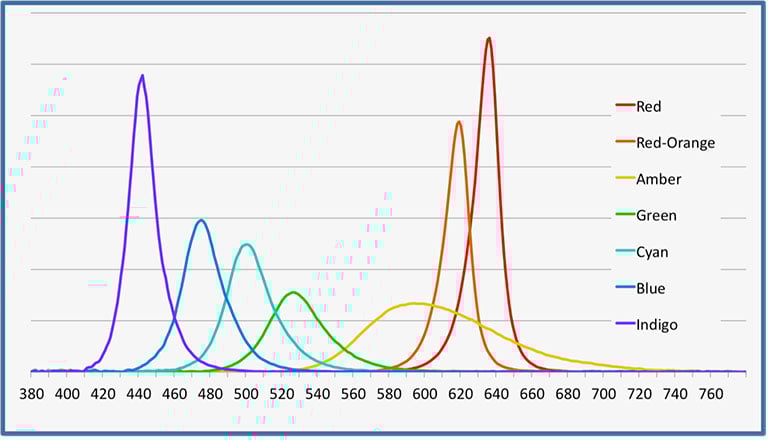Image resolution: width=770 pixels, height=440 pixels.
Task: Select the Red legend line swatch
Action: tap(626, 105)
